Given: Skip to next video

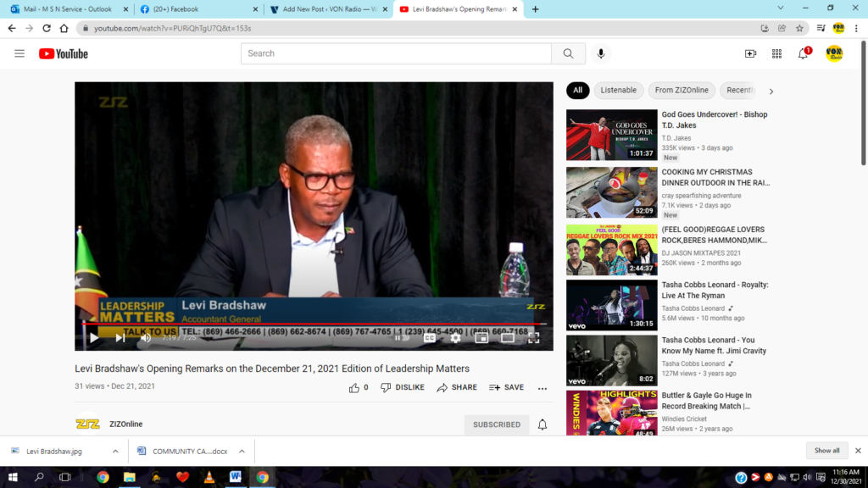Looking at the screenshot, I should point(120,337).
